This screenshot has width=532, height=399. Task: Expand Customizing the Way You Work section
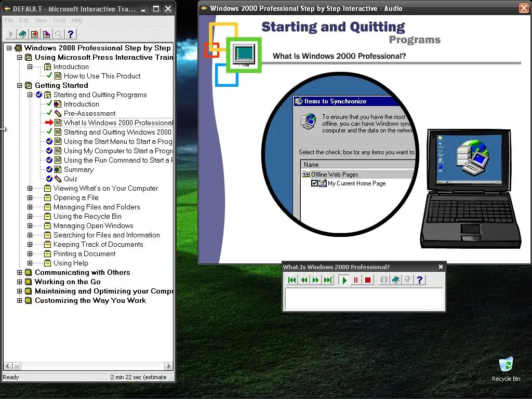click(x=20, y=300)
